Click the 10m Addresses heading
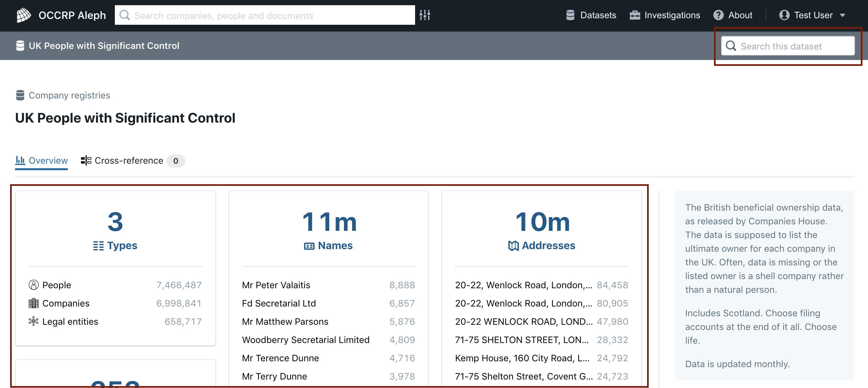The height and width of the screenshot is (388, 868). pos(542,231)
